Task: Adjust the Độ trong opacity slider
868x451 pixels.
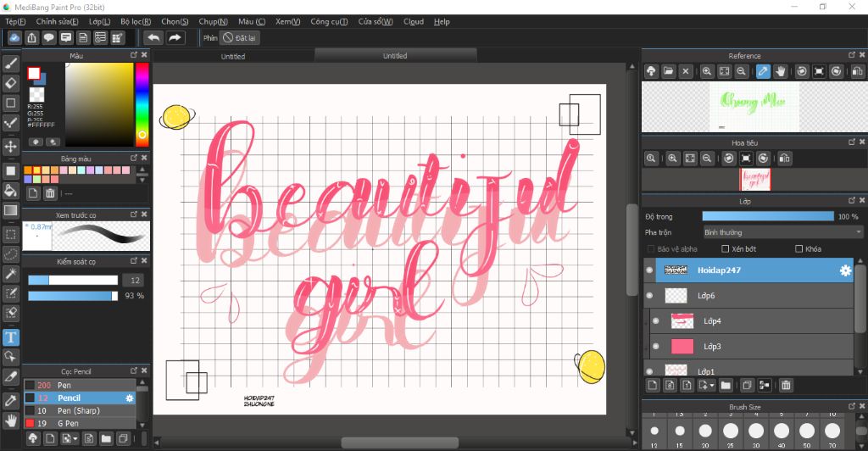Action: point(768,216)
